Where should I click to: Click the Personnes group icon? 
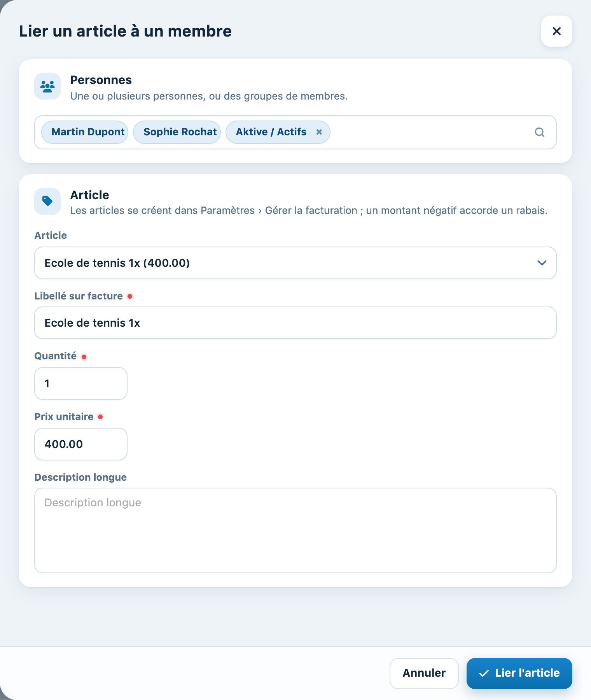47,86
